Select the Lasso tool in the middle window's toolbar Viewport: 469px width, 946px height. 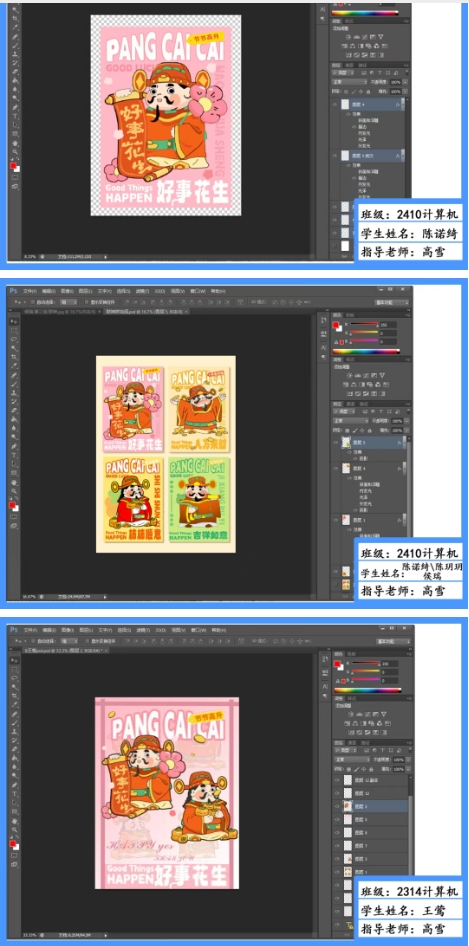pyautogui.click(x=14, y=340)
